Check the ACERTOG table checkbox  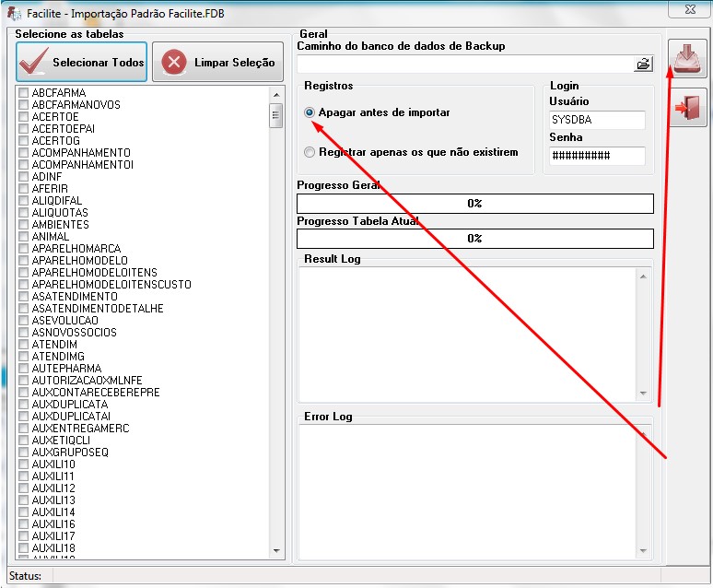(23, 141)
